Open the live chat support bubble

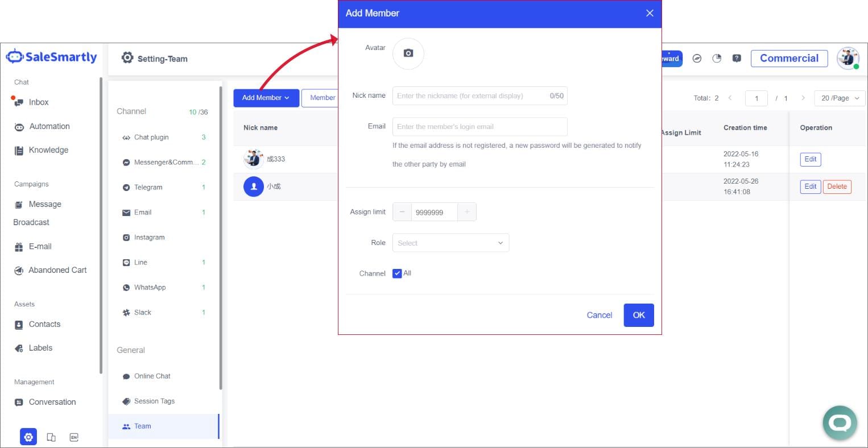click(x=840, y=422)
